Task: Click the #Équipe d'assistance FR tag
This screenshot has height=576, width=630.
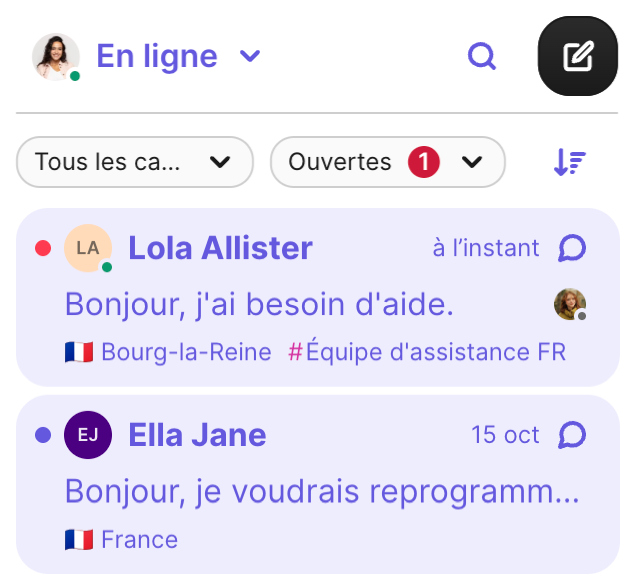Action: pos(427,352)
